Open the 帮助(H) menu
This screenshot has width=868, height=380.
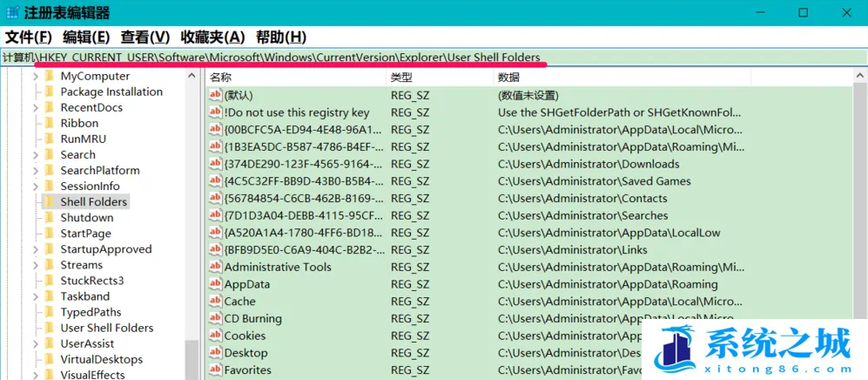(x=280, y=37)
